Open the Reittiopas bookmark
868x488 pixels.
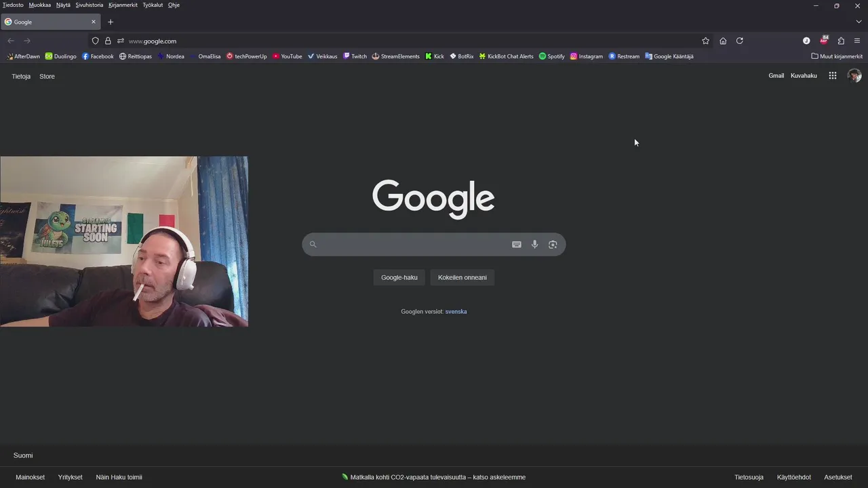click(x=136, y=56)
